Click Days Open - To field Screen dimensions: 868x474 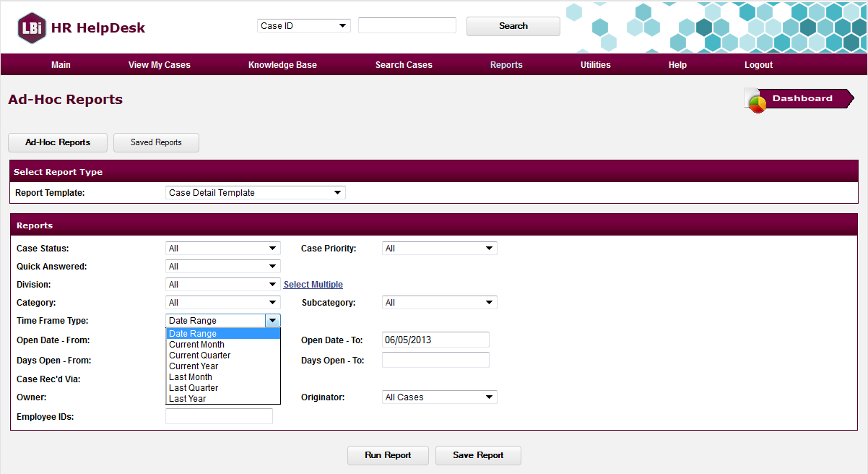tap(435, 360)
